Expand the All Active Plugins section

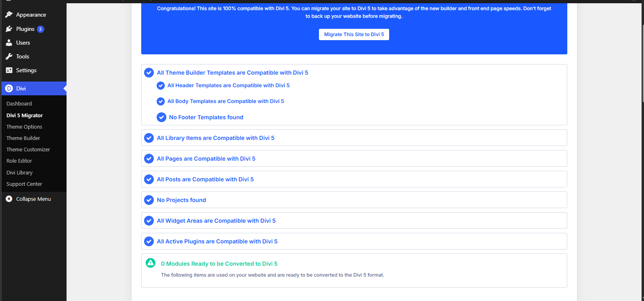pyautogui.click(x=354, y=241)
